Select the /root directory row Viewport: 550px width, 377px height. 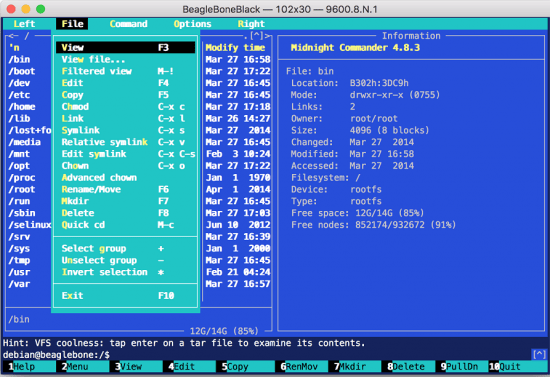point(22,189)
